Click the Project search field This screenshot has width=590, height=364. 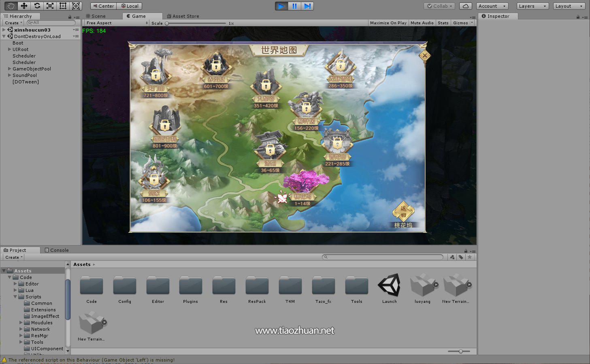pyautogui.click(x=383, y=257)
